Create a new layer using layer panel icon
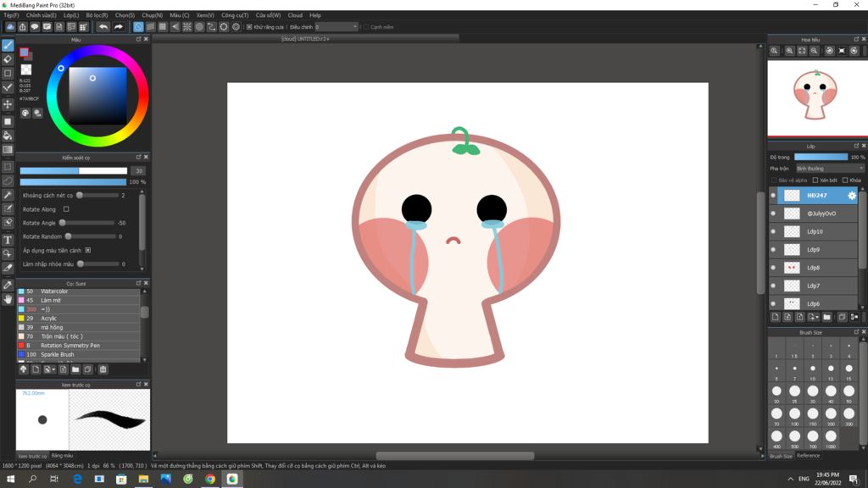Viewport: 868px width, 488px height. click(x=775, y=317)
